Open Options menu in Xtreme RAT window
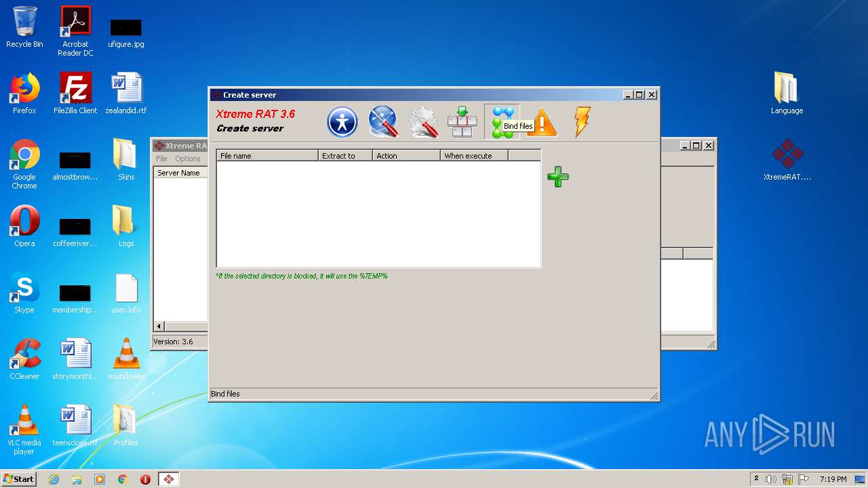This screenshot has width=868, height=488. click(x=188, y=159)
